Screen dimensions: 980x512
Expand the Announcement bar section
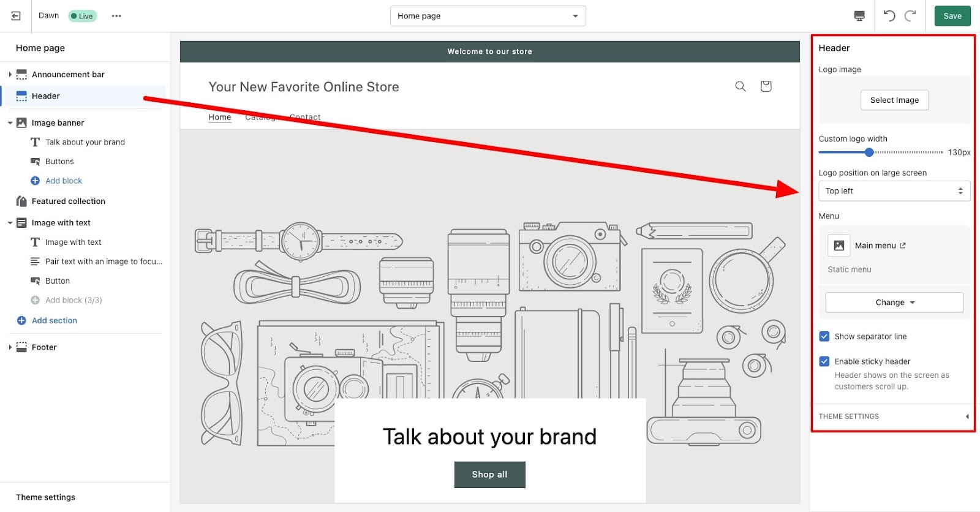[10, 75]
